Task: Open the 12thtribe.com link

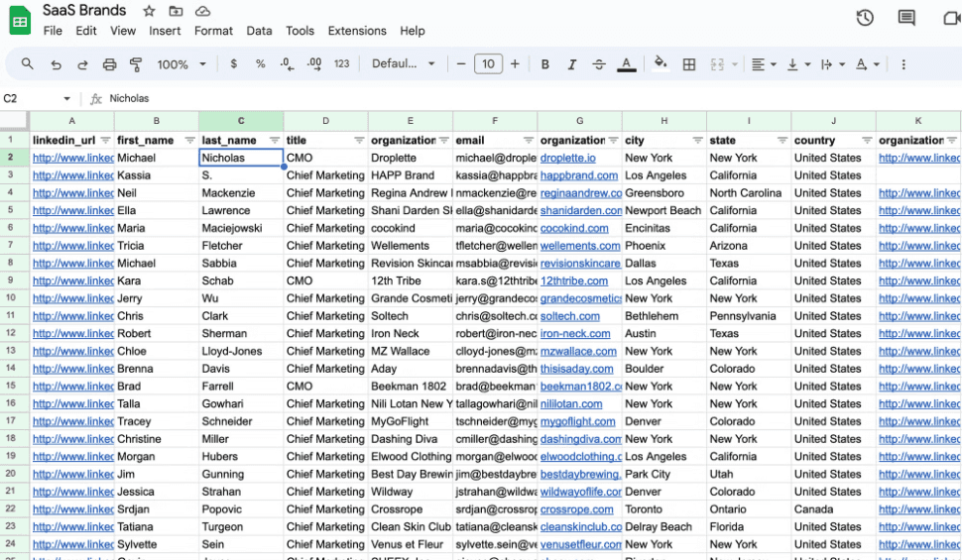Action: 573,280
